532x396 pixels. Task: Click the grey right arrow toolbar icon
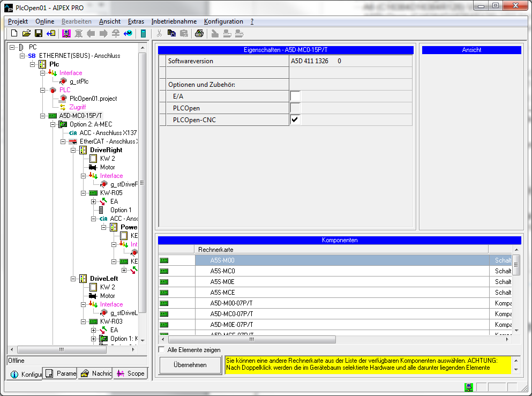tap(103, 33)
